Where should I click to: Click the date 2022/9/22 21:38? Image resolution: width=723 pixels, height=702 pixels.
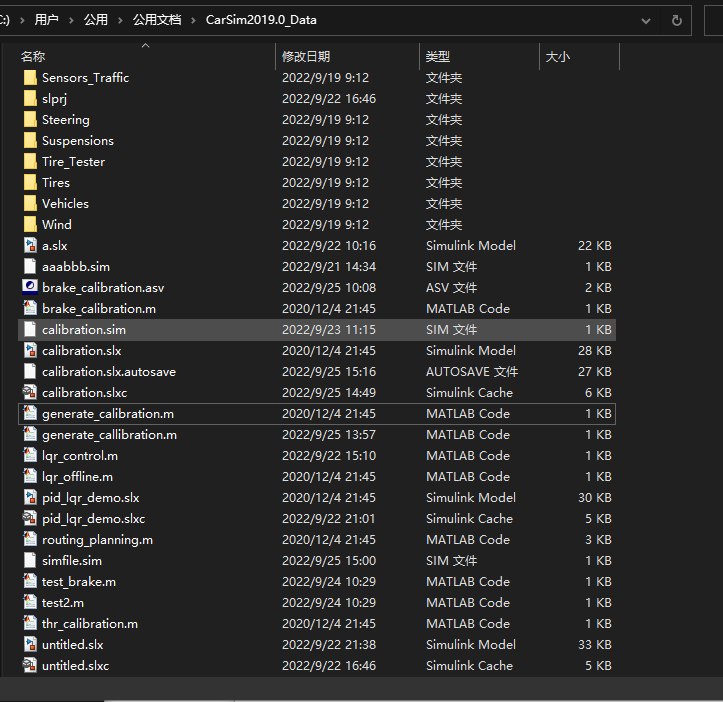pyautogui.click(x=329, y=644)
